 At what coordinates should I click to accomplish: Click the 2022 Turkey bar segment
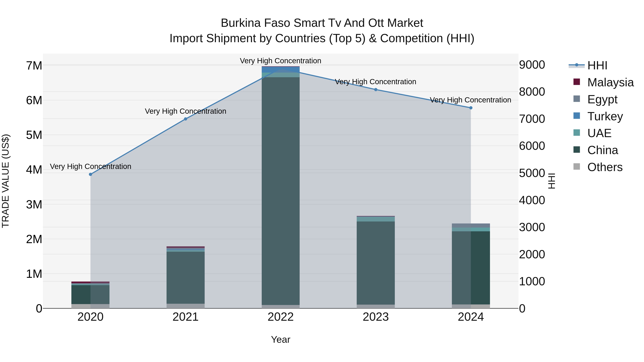(x=280, y=70)
